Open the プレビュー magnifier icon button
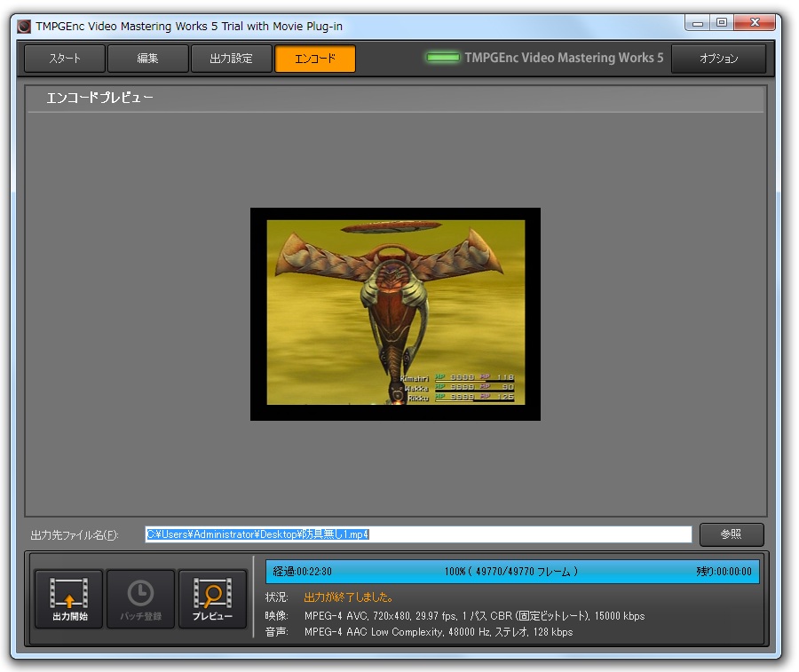Image resolution: width=799 pixels, height=672 pixels. pos(212,598)
